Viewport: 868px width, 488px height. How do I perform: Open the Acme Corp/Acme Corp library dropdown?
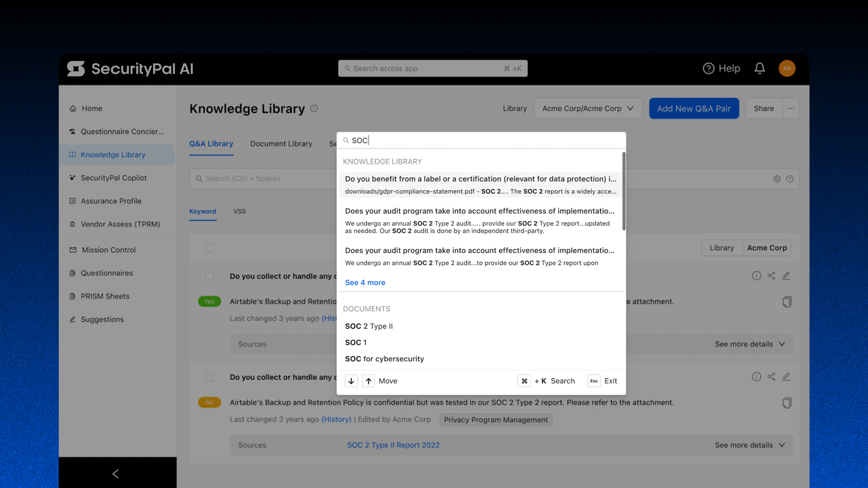[x=588, y=108]
